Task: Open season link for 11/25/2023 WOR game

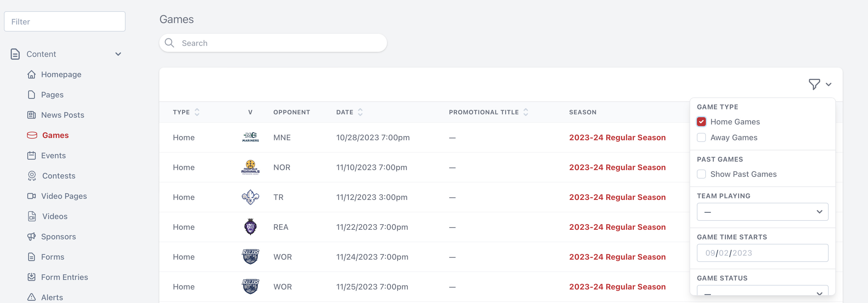Action: pos(617,286)
